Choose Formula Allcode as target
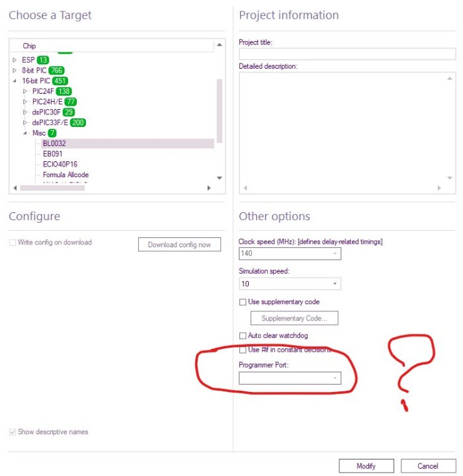This screenshot has height=476, width=463. [x=65, y=175]
